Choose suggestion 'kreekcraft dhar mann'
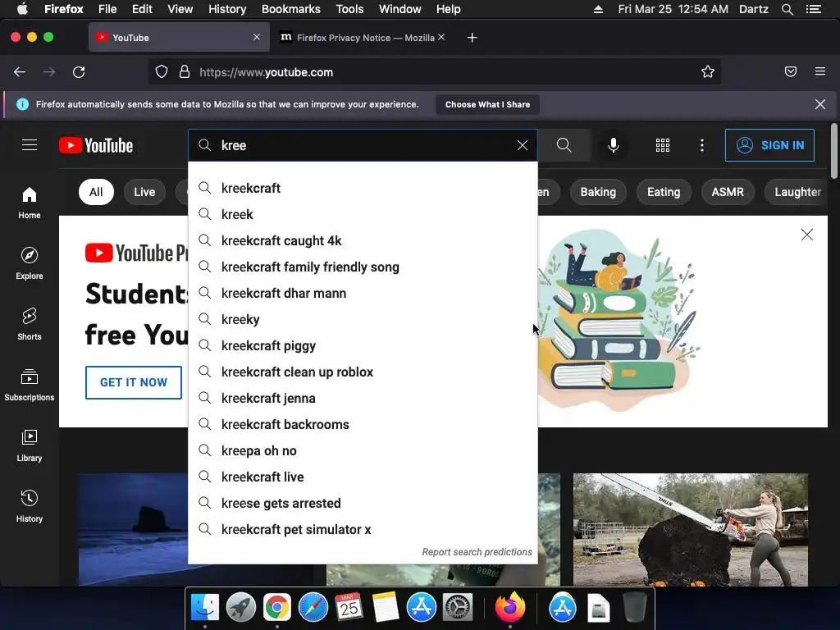 363,293
